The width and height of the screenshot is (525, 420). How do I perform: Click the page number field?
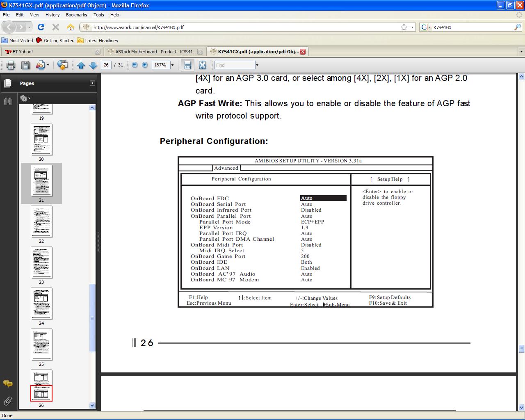pos(106,65)
